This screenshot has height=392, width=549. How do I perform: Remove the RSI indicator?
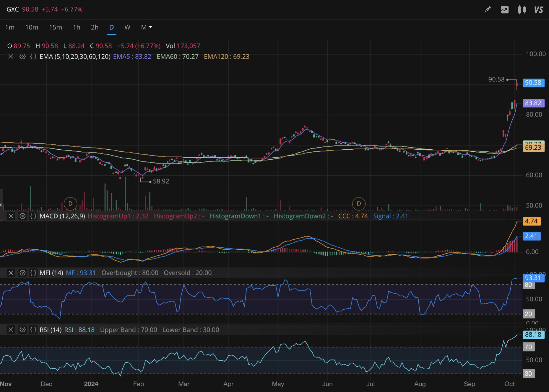coord(11,330)
